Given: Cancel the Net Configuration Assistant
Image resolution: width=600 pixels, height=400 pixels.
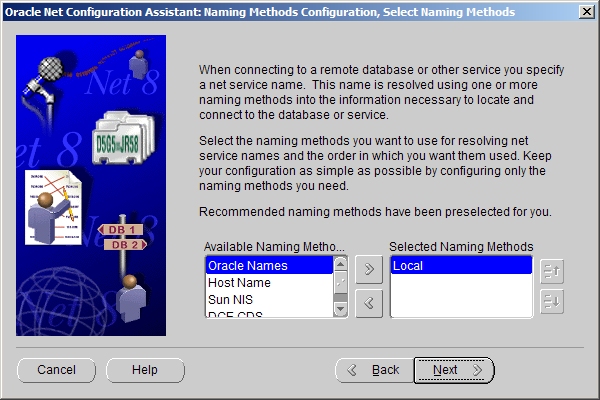Looking at the screenshot, I should click(x=56, y=370).
